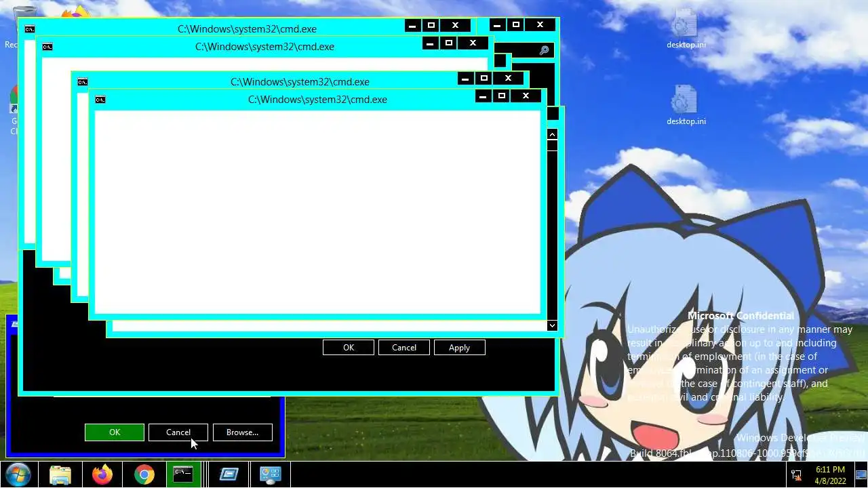Click the Show desktop button at the taskbar end
Image resolution: width=868 pixels, height=488 pixels.
861,474
